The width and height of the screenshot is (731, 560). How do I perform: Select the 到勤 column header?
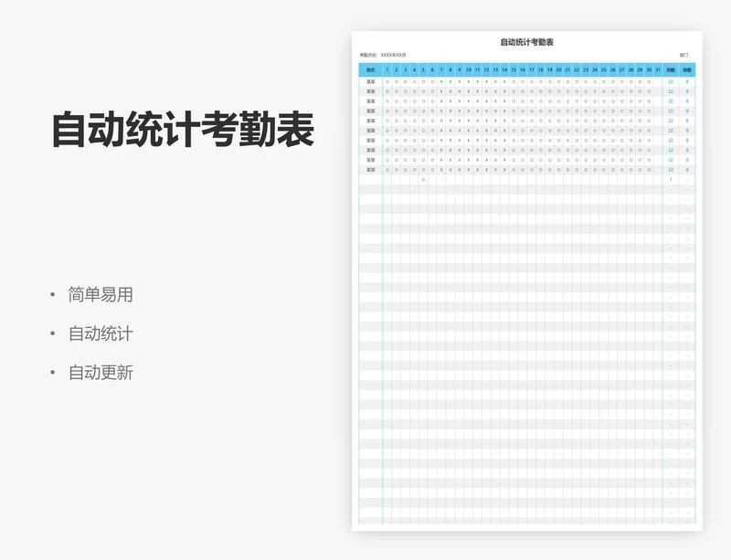tap(671, 70)
